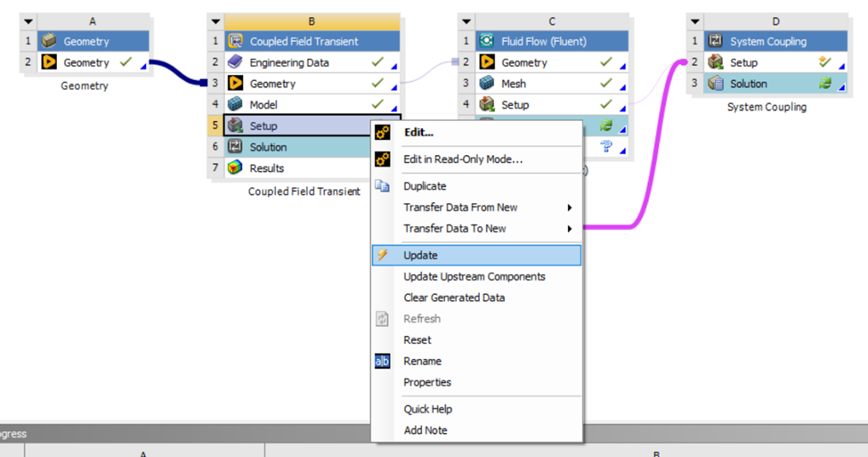
Task: Click the column D header of system D
Action: (775, 21)
